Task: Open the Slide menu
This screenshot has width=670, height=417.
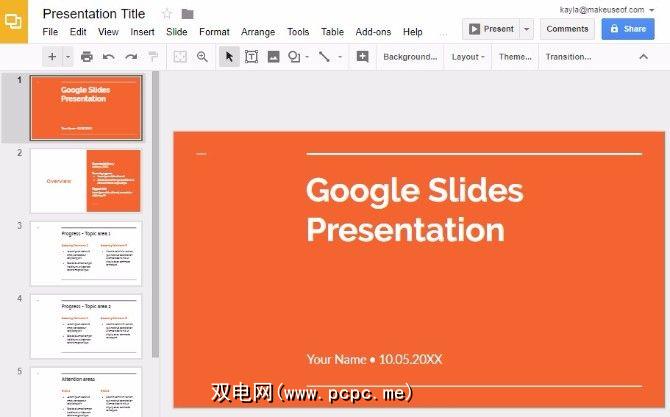Action: point(176,32)
